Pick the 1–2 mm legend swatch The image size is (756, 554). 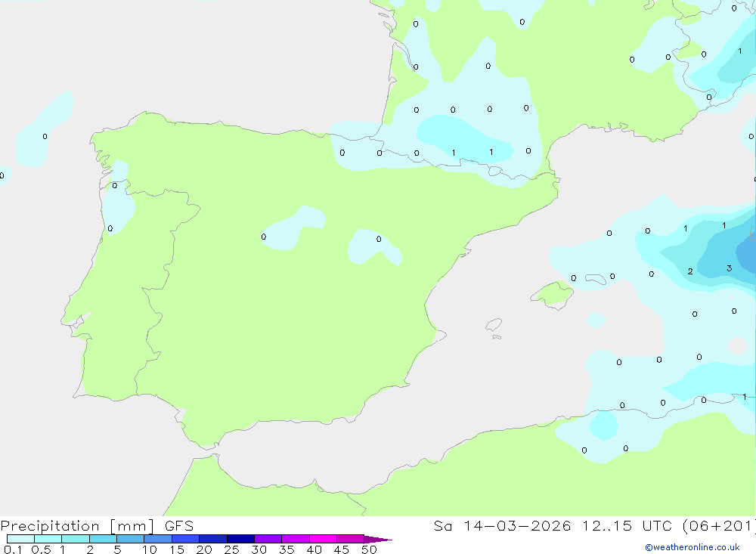(75, 539)
